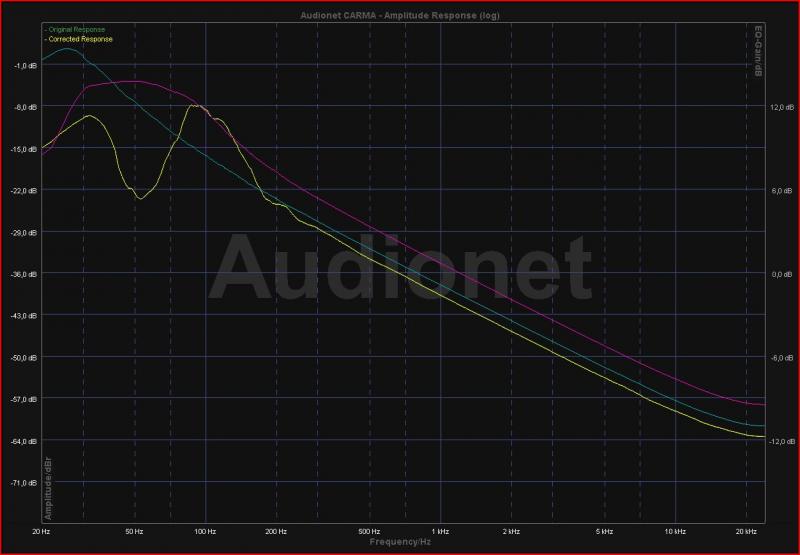Image resolution: width=800 pixels, height=555 pixels.
Task: Click the 200 Hz frequency axis label
Action: [x=276, y=532]
